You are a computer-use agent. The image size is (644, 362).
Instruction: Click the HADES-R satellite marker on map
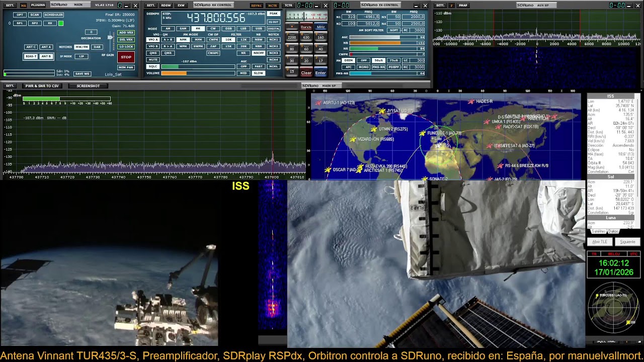click(471, 102)
